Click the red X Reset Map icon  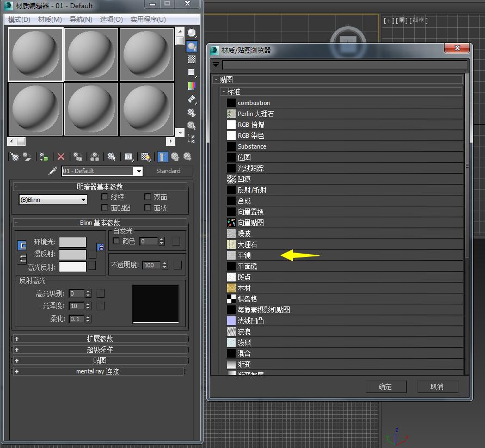click(60, 157)
